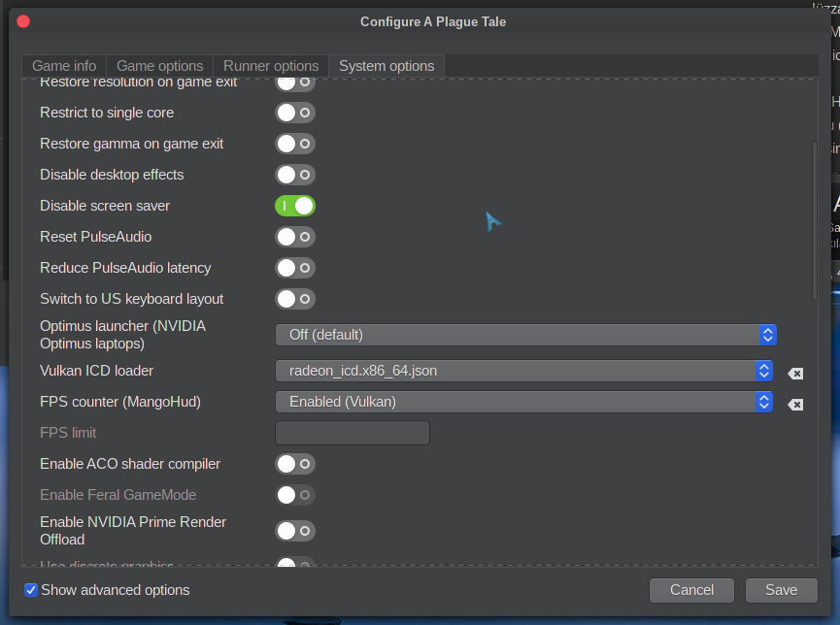The width and height of the screenshot is (840, 625).
Task: Toggle Disable desktop effects switch
Action: (295, 175)
